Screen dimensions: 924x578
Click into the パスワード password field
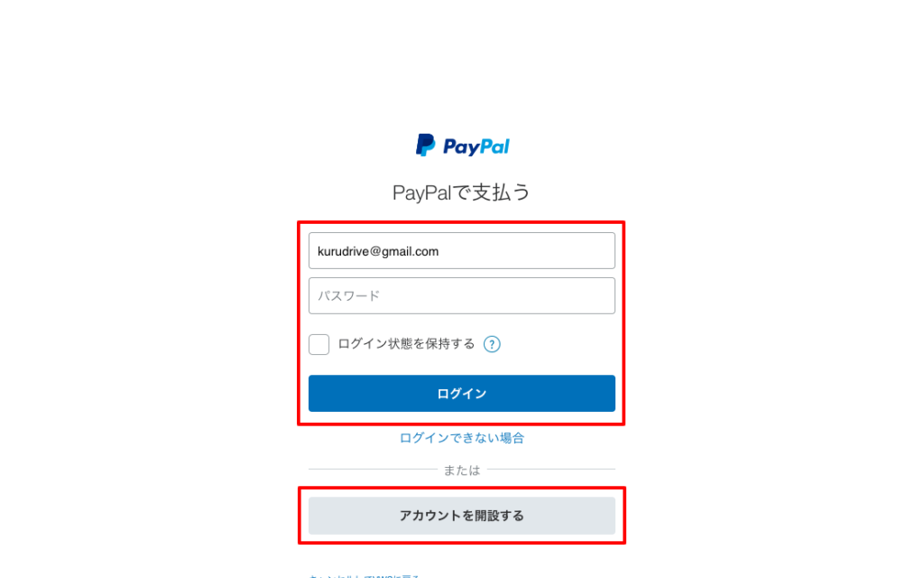click(461, 295)
